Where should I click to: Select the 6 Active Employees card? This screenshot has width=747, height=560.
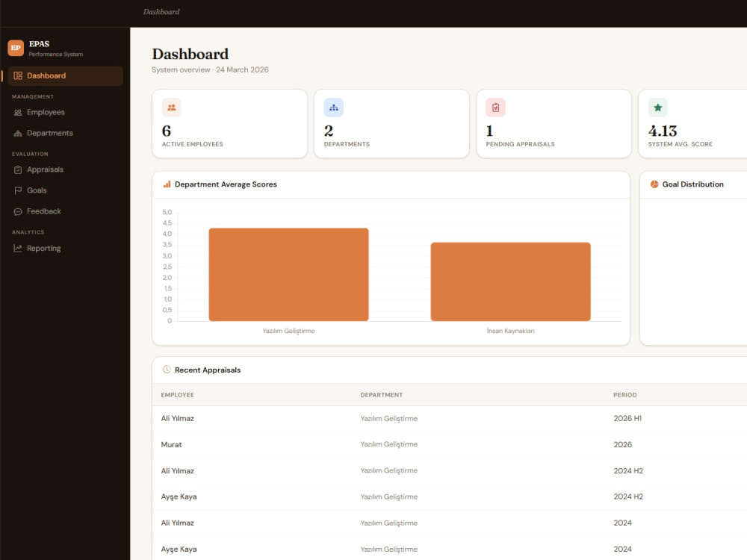(x=229, y=123)
